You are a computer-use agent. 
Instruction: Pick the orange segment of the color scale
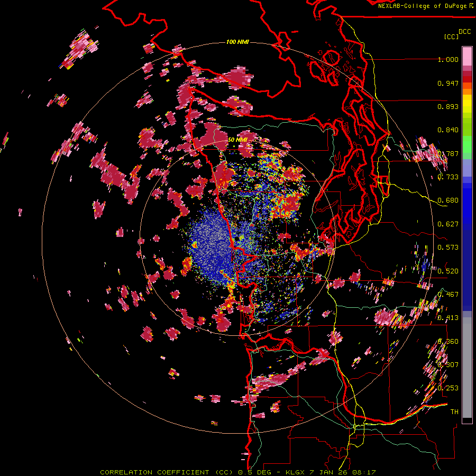click(x=467, y=91)
